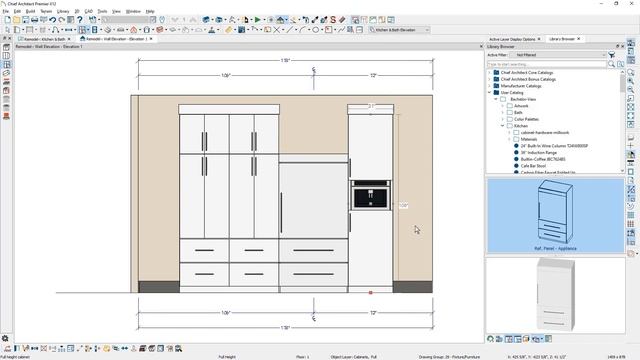Viewport: 640px width, 360px height.
Task: Click the Zoom Out icon on right toolbar
Action: pyautogui.click(x=631, y=89)
